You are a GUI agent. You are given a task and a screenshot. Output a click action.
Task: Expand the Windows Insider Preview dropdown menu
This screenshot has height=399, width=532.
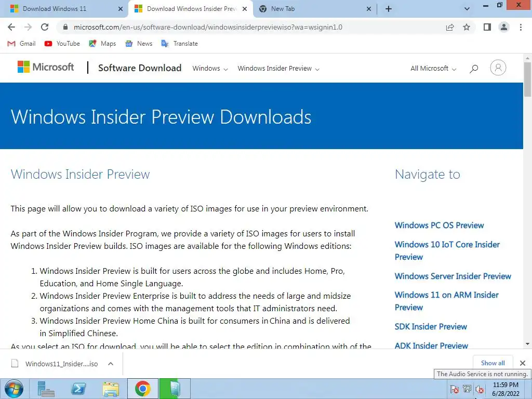278,69
